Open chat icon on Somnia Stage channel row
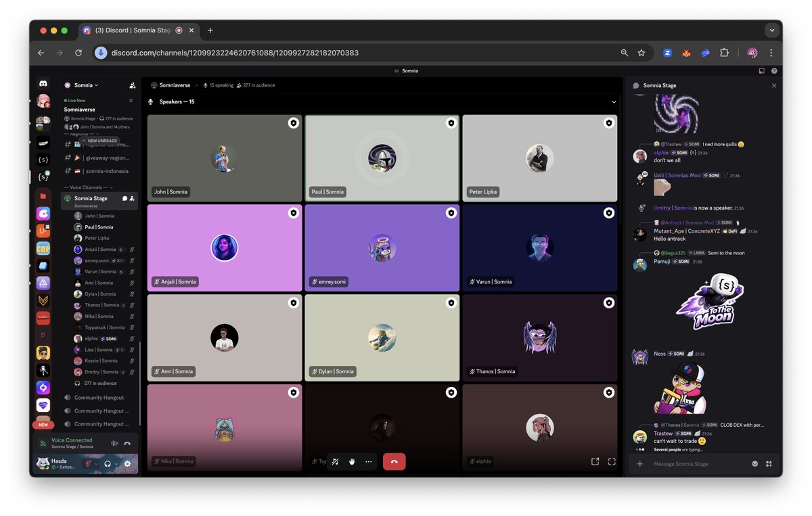 pos(125,199)
